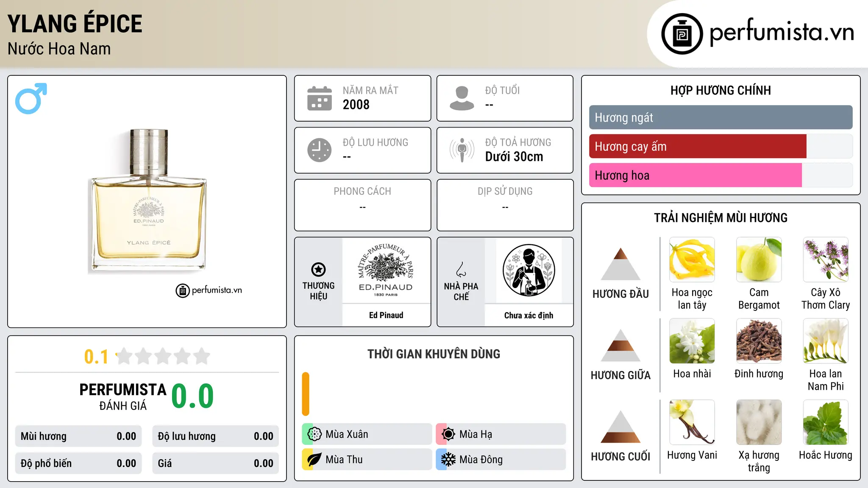Click the Độ lưu hương score row
Image resolution: width=868 pixels, height=488 pixels.
tap(216, 436)
